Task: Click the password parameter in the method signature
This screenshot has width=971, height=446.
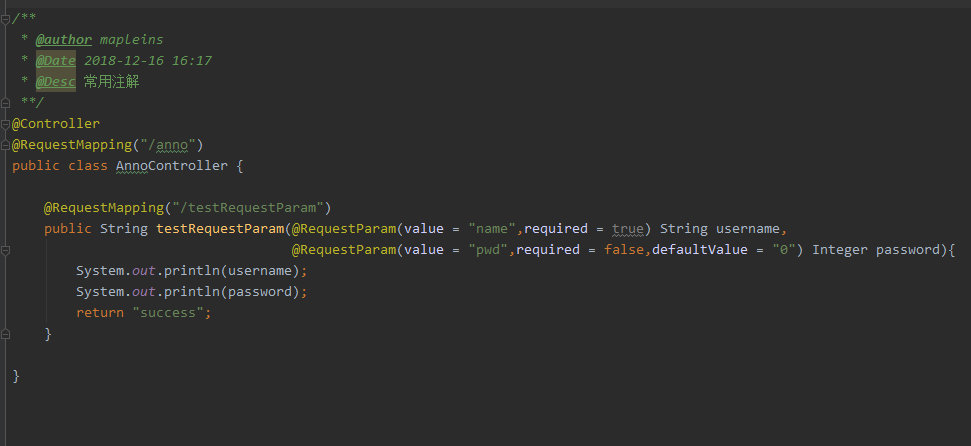Action: click(907, 250)
